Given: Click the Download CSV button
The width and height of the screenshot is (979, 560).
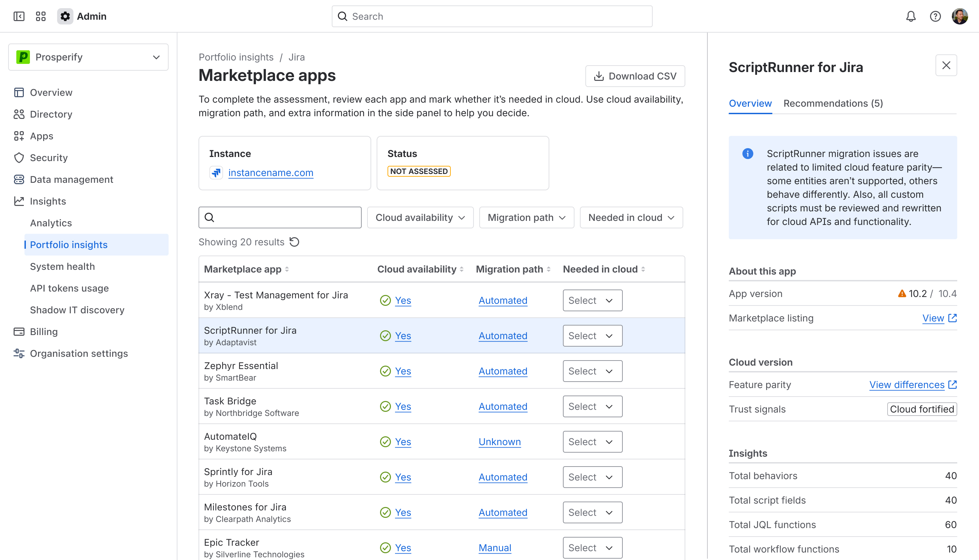Looking at the screenshot, I should (x=635, y=76).
